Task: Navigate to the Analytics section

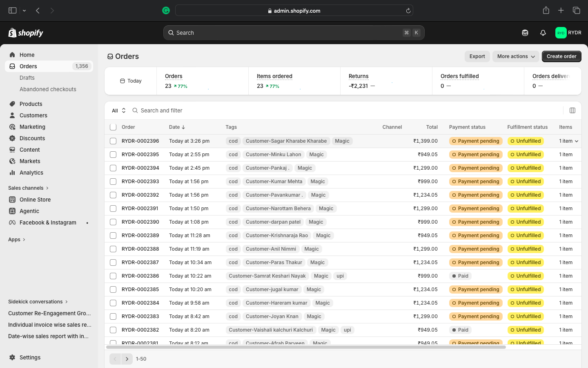Action: (x=31, y=173)
